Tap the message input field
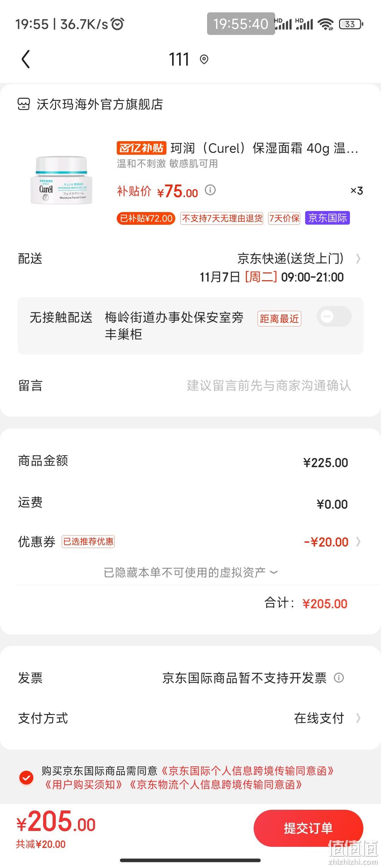The image size is (381, 868). click(190, 386)
